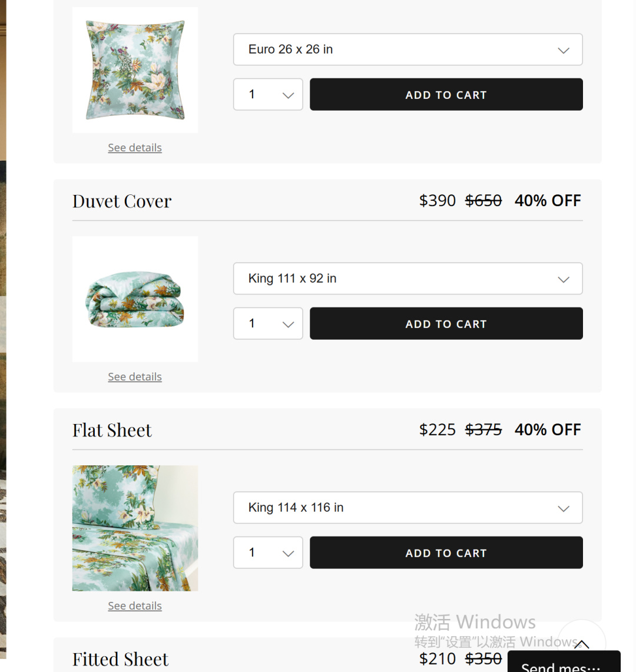
Task: See details for the Euro pillow sham
Action: click(135, 148)
